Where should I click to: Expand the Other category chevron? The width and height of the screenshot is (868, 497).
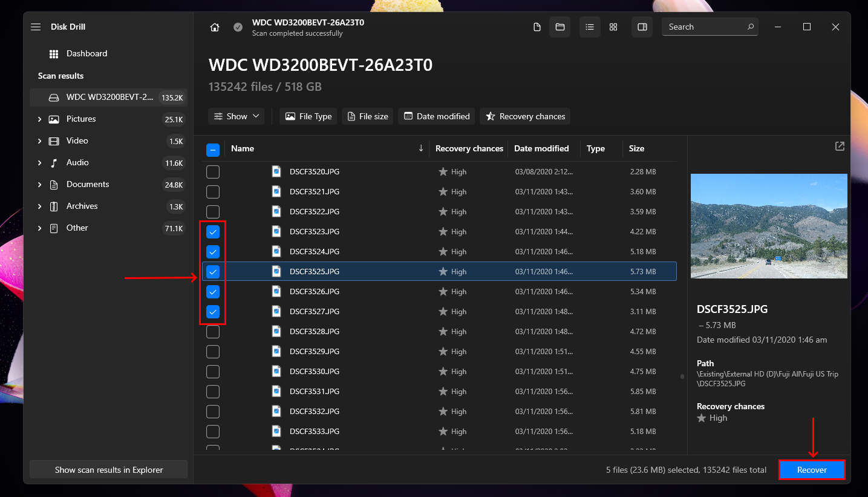coord(39,228)
